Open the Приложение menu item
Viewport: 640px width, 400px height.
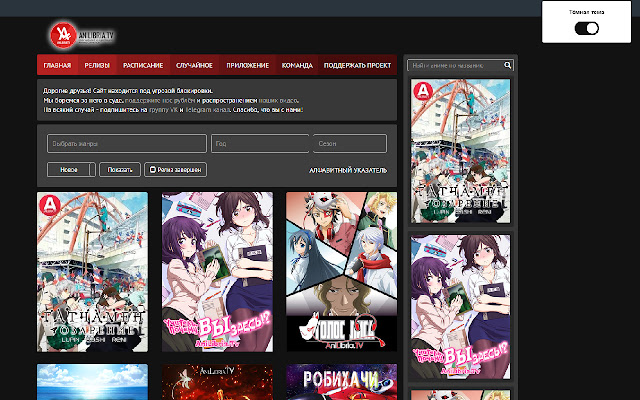(248, 65)
